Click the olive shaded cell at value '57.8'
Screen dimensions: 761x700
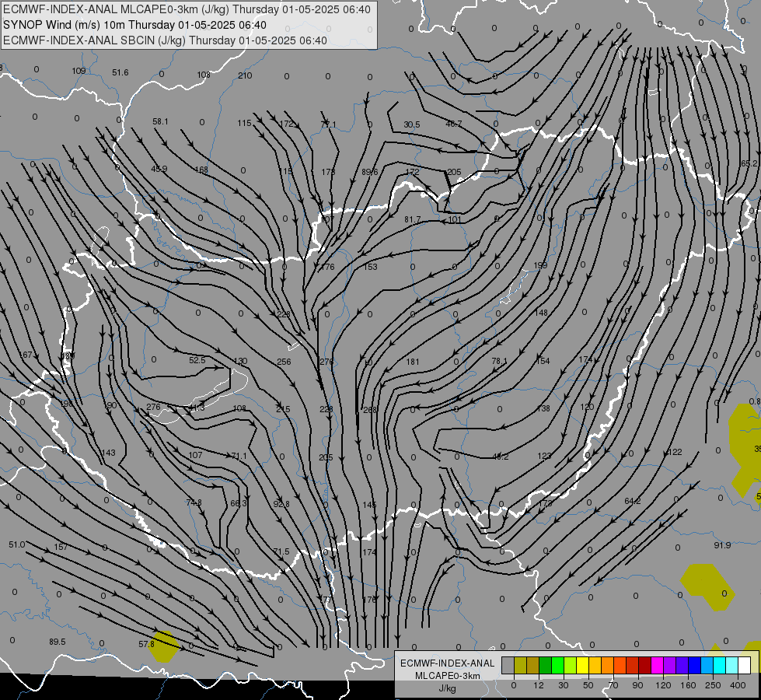(163, 646)
